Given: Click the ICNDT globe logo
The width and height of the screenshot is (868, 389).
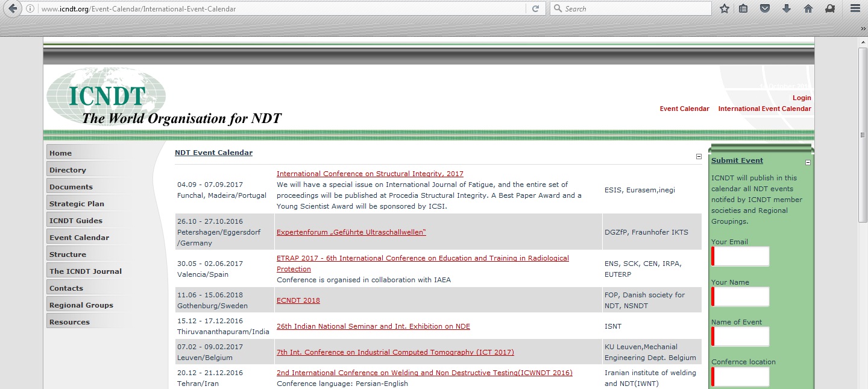Looking at the screenshot, I should tap(106, 95).
